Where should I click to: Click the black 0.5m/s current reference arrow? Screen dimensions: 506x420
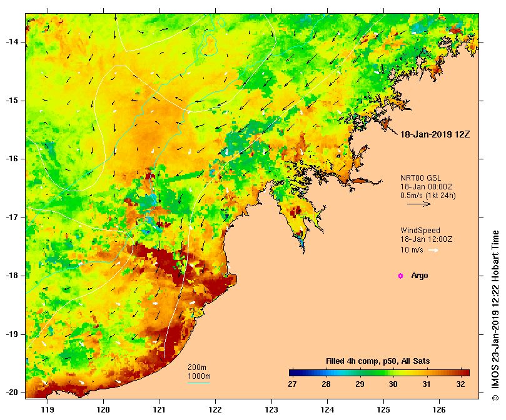pyautogui.click(x=419, y=204)
